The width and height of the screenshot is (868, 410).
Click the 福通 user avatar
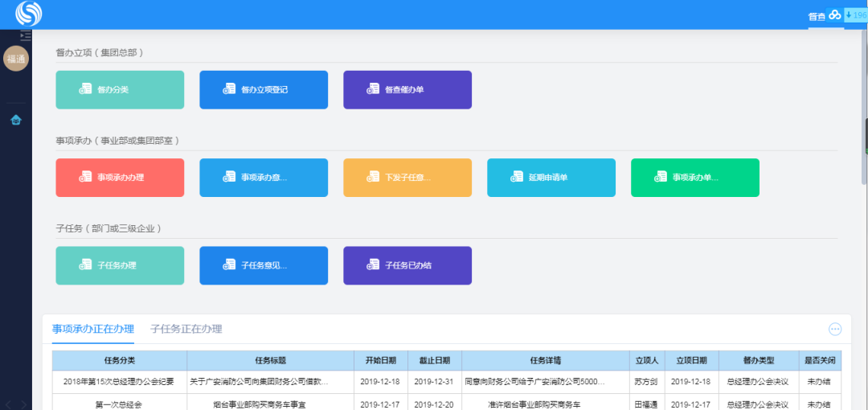16,59
